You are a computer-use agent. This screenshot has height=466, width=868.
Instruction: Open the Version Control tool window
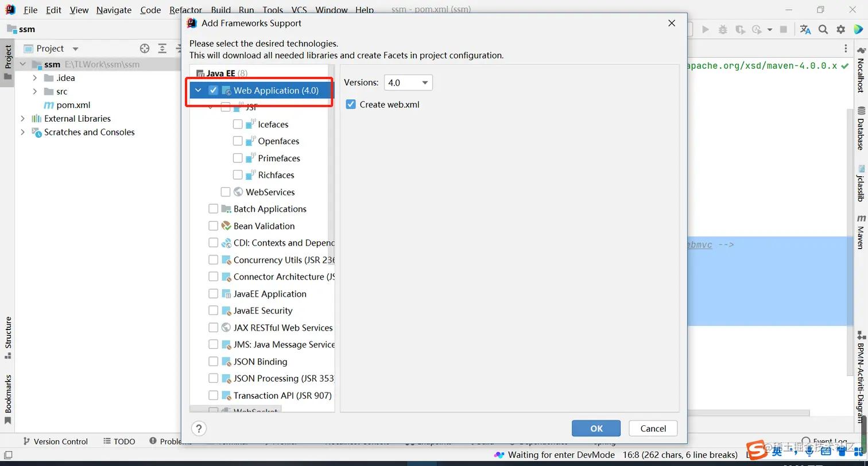coord(55,441)
